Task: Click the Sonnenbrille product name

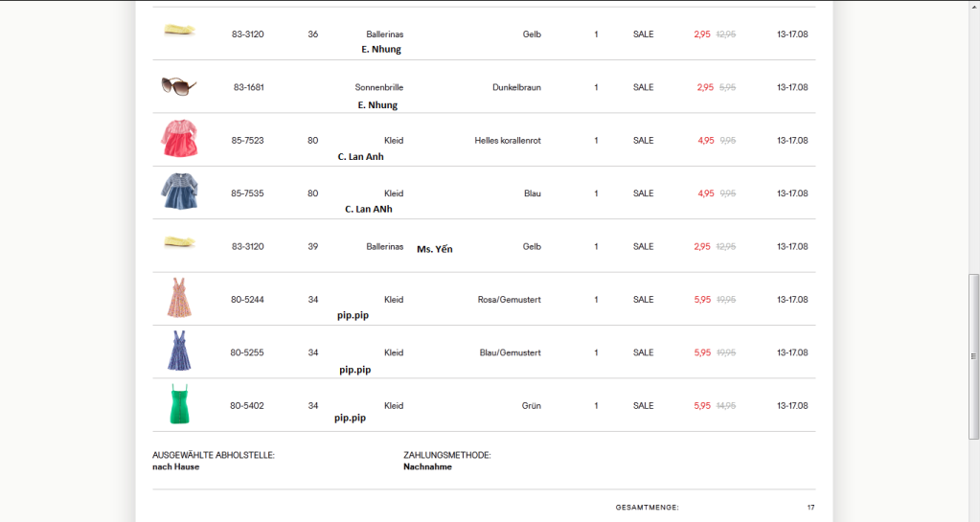Action: click(x=379, y=87)
